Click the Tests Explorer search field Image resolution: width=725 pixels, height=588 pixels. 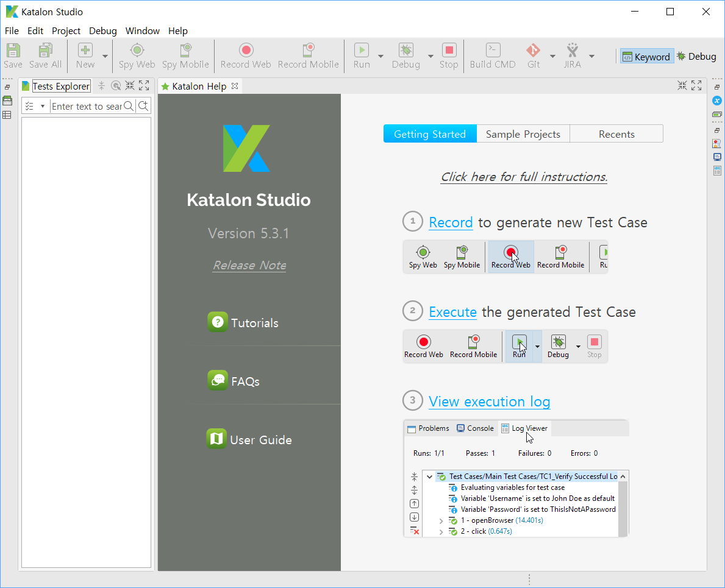(x=87, y=106)
